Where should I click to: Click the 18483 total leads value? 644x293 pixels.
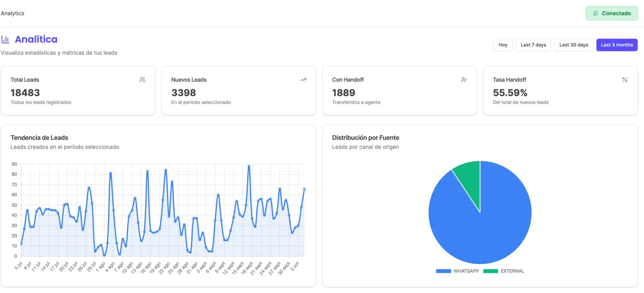point(25,93)
